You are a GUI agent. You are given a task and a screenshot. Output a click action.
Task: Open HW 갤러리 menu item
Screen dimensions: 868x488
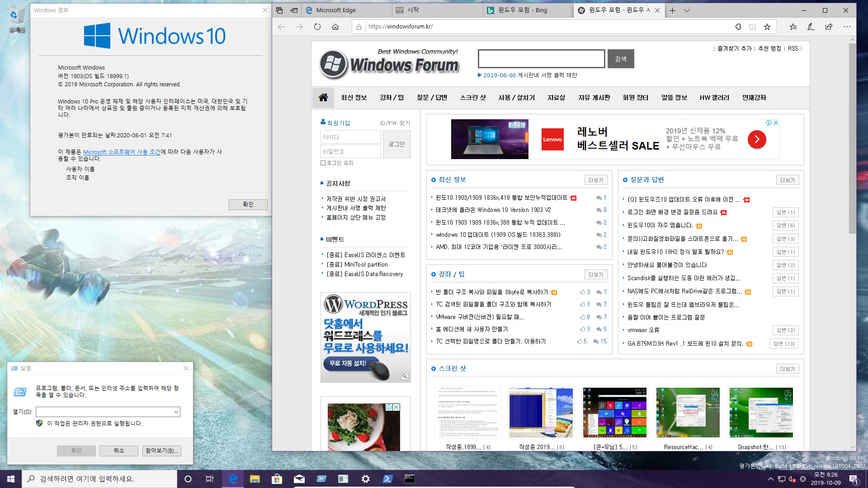714,98
